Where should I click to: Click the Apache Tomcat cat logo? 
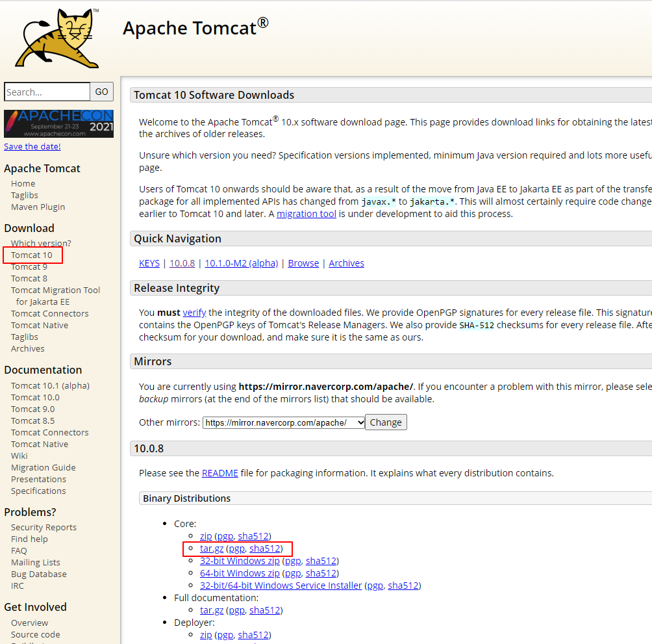pos(58,39)
